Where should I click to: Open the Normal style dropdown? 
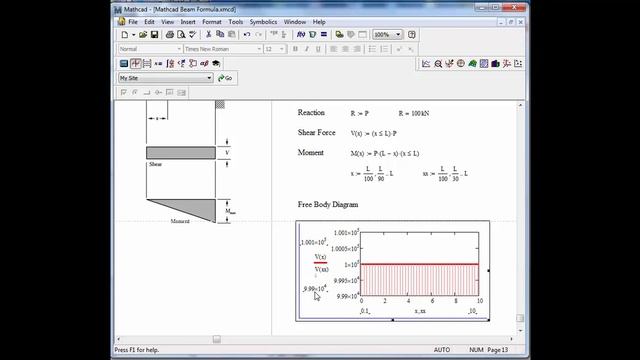pyautogui.click(x=179, y=49)
